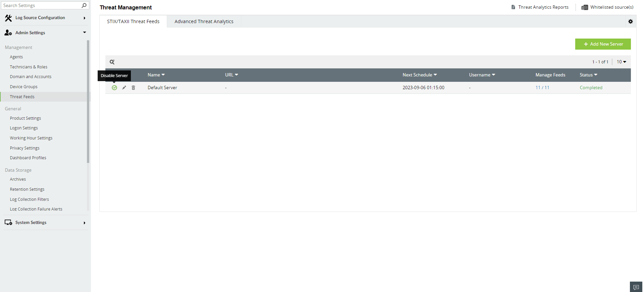The width and height of the screenshot is (644, 292).
Task: Switch to STIX/TAXII Threat Feeds tab
Action: click(133, 21)
